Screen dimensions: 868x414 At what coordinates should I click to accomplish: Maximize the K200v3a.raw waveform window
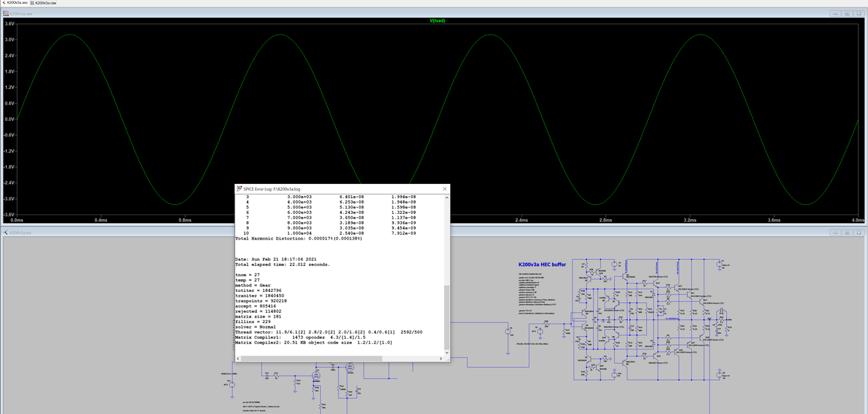coord(846,13)
